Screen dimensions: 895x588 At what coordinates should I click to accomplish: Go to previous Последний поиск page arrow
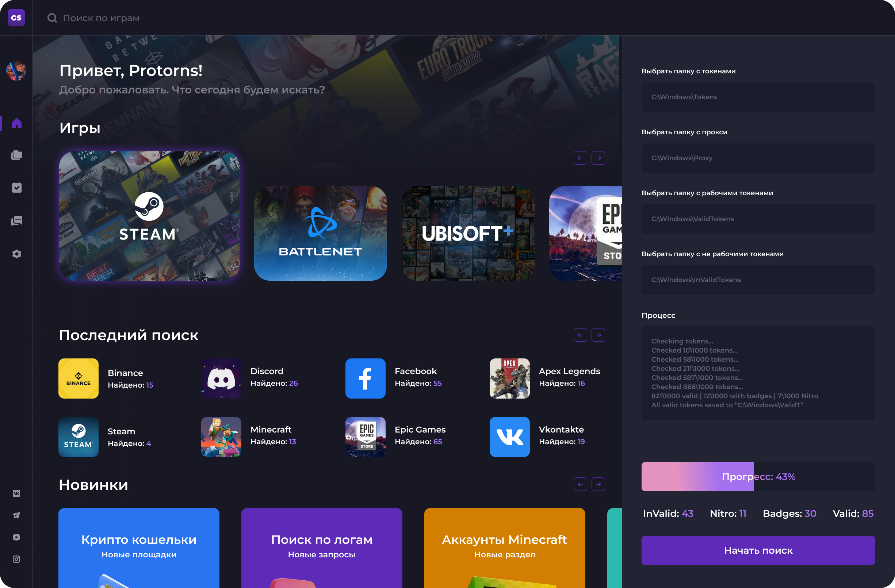(x=580, y=335)
